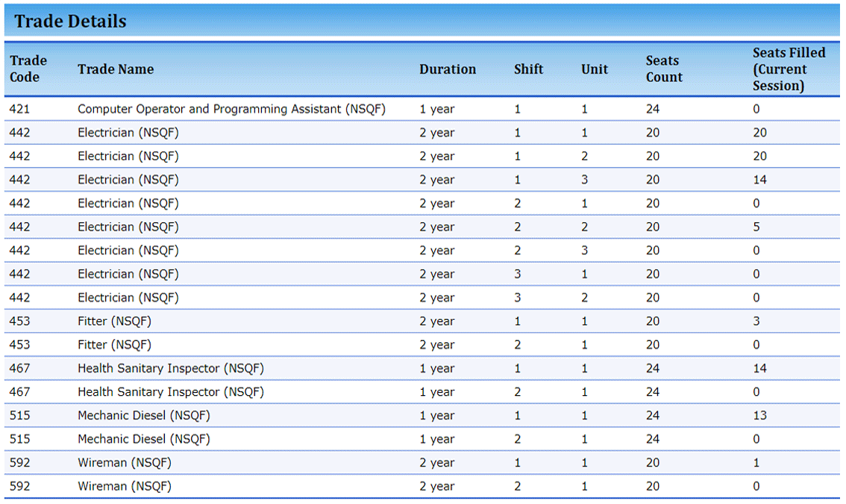
Task: Select seats filled value 3 in Fitter row
Action: point(756,321)
